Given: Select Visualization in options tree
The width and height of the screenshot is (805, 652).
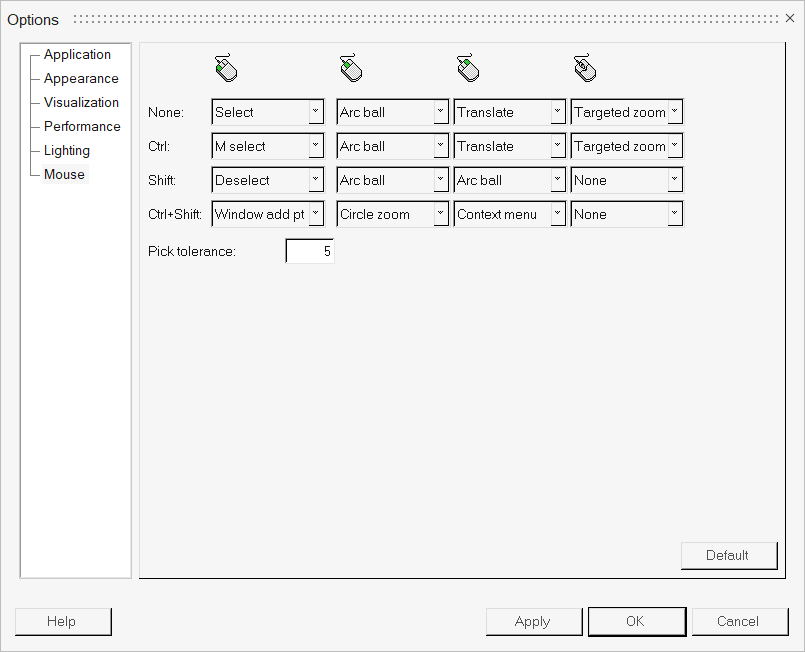Looking at the screenshot, I should (x=81, y=102).
